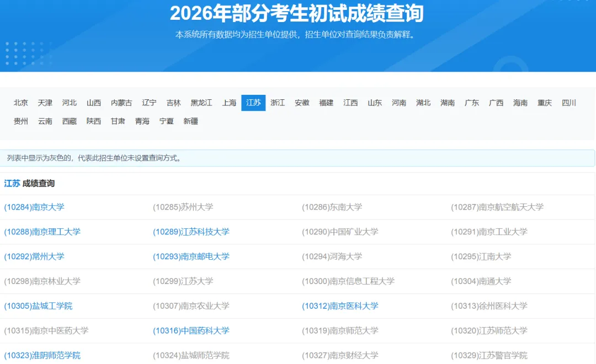Switch to 山西 province
The height and width of the screenshot is (364, 596).
[x=94, y=103]
